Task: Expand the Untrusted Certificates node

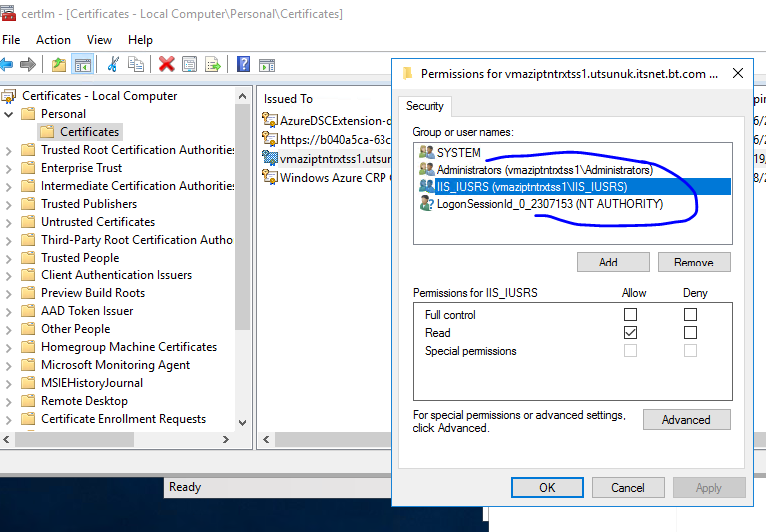Action: tap(8, 222)
